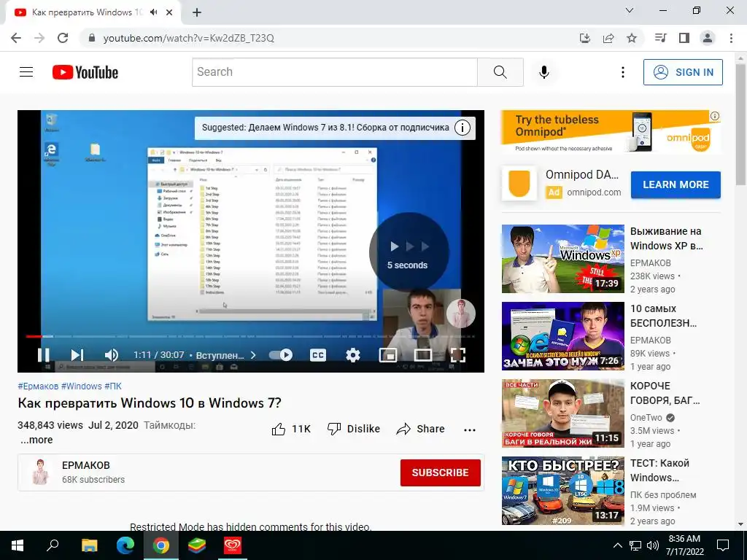This screenshot has height=560, width=747.
Task: Open File Explorer from taskbar
Action: [89, 545]
